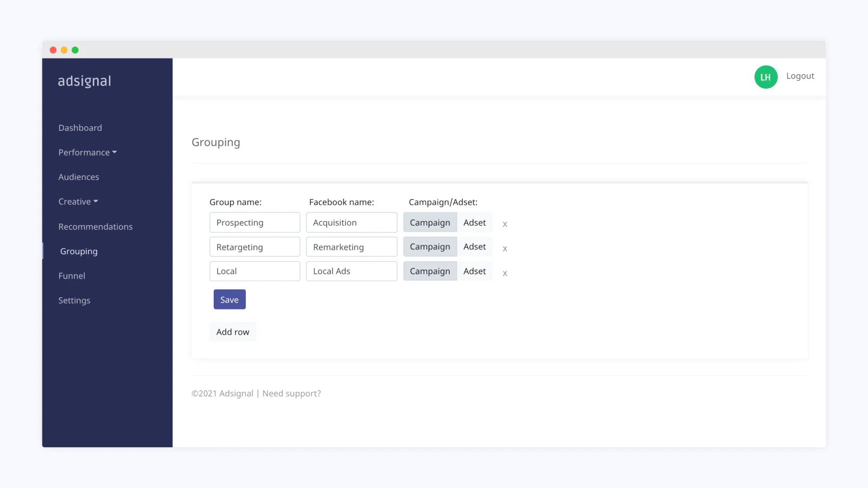Open the Need support? link
Image resolution: width=868 pixels, height=488 pixels.
click(x=292, y=394)
